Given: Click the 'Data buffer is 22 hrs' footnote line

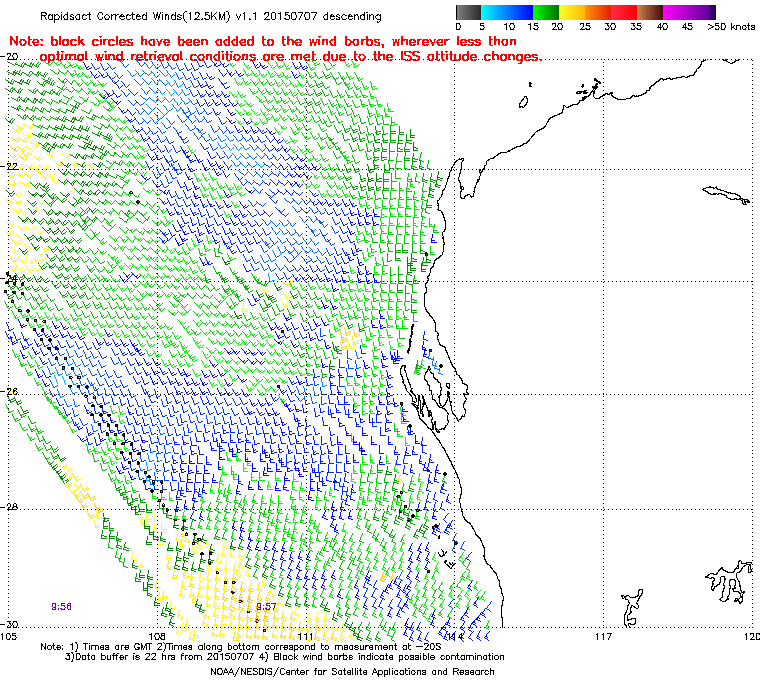Looking at the screenshot, I should pos(285,657).
